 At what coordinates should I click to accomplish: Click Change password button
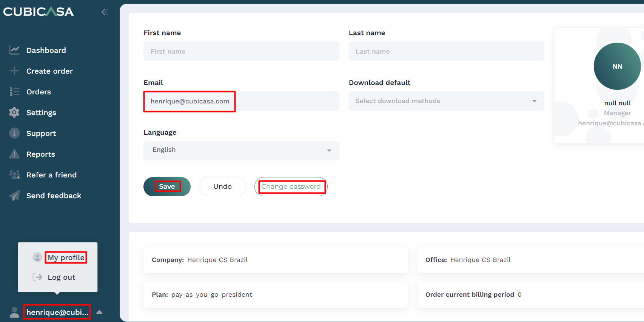tap(291, 186)
